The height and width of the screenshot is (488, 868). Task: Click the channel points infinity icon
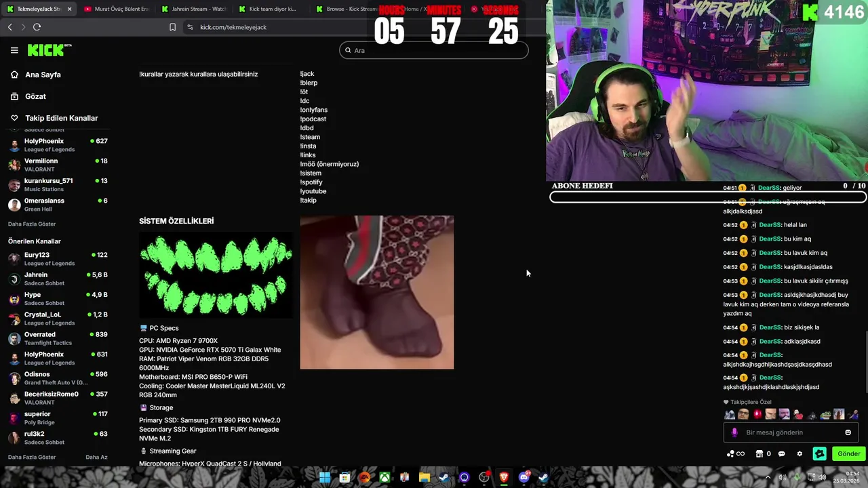(735, 454)
